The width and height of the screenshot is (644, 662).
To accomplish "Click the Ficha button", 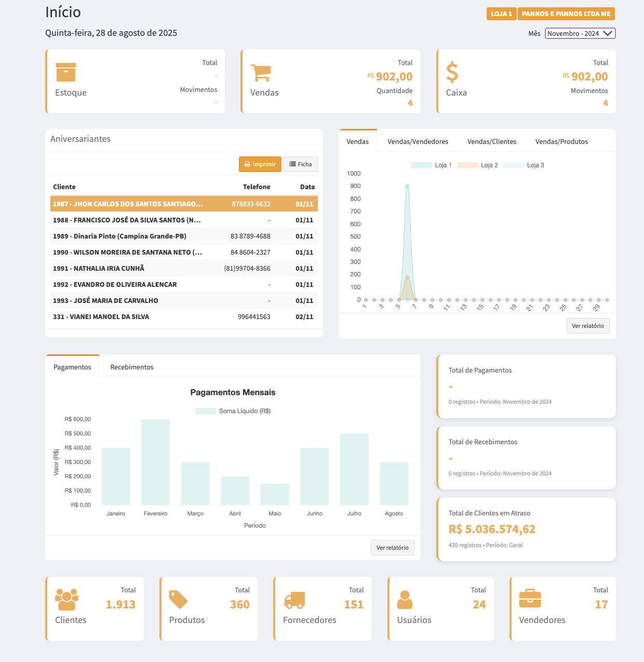I will (300, 164).
